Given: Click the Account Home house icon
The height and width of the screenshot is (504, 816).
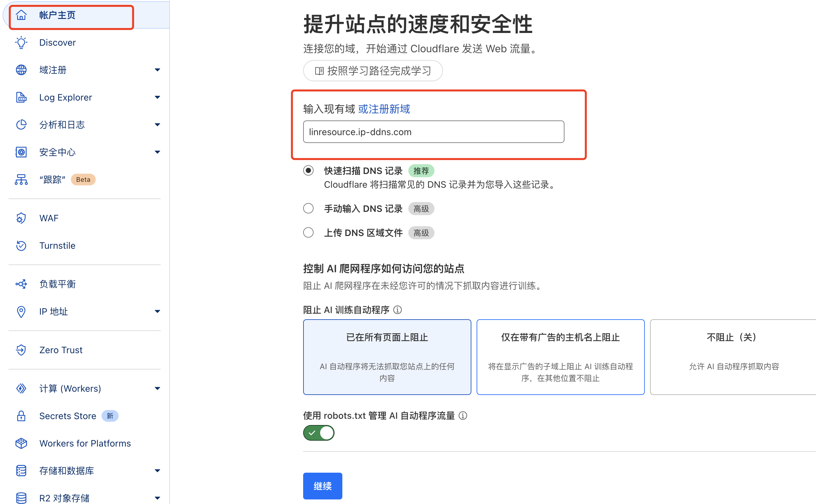Looking at the screenshot, I should pyautogui.click(x=21, y=15).
